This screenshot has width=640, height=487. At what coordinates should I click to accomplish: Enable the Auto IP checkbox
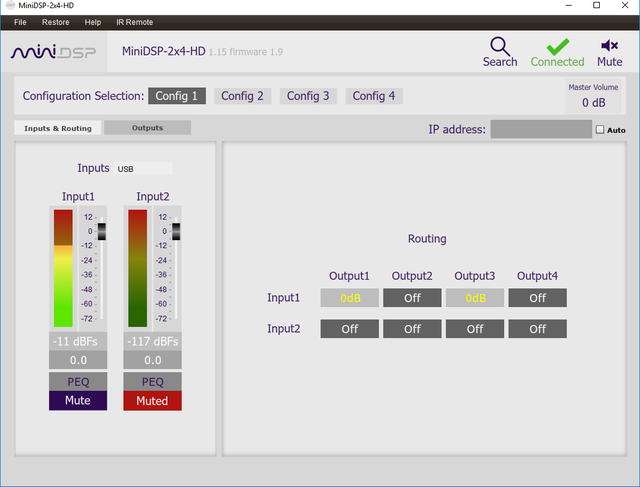click(600, 129)
